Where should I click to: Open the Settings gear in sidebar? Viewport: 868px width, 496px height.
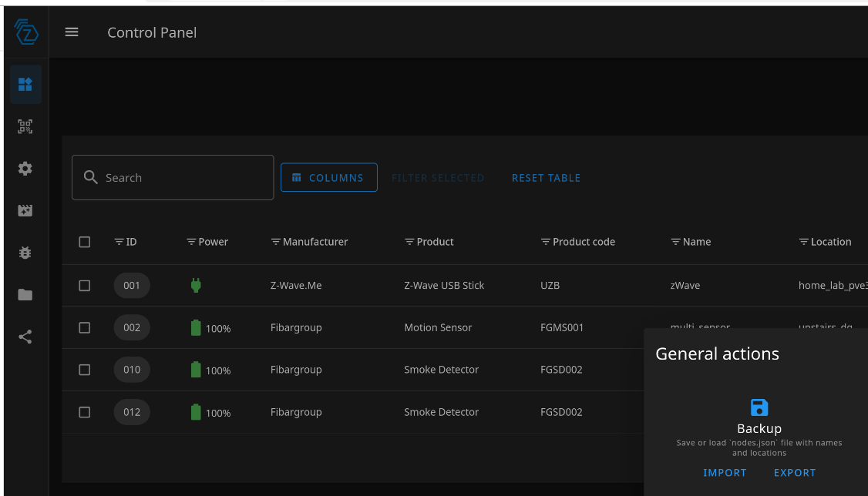pos(25,169)
